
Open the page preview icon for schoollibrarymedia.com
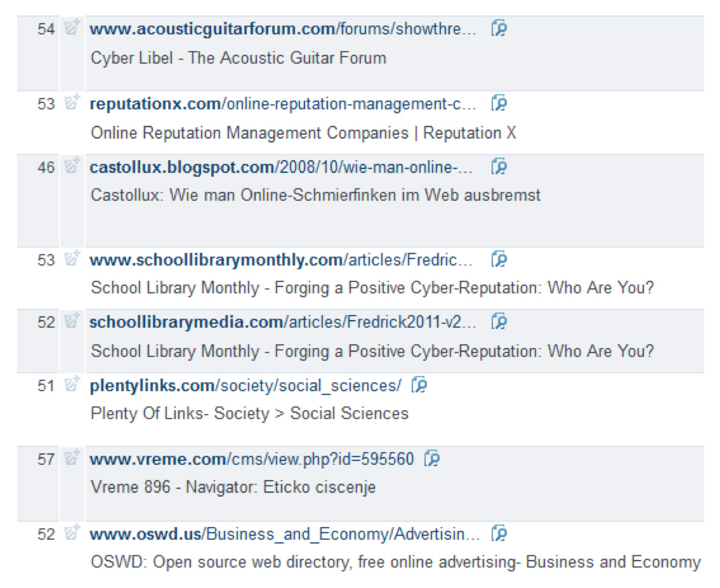coord(499,322)
